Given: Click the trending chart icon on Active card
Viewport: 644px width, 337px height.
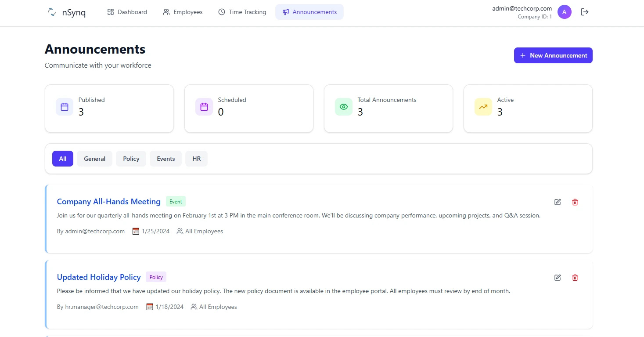Looking at the screenshot, I should (483, 106).
